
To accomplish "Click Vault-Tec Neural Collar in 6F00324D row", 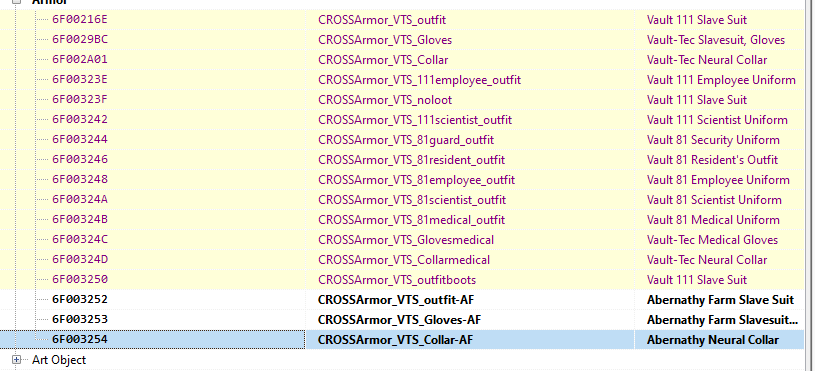I will [x=707, y=260].
